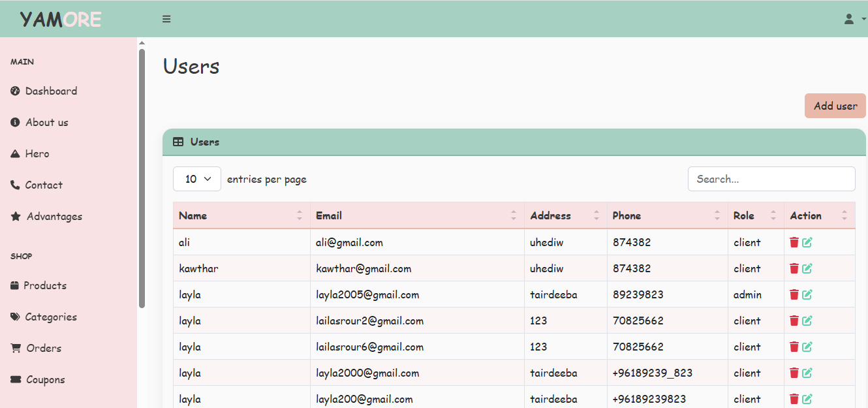The height and width of the screenshot is (408, 868).
Task: Delete the lailasrour6@gmail.com user row
Action: tap(794, 347)
